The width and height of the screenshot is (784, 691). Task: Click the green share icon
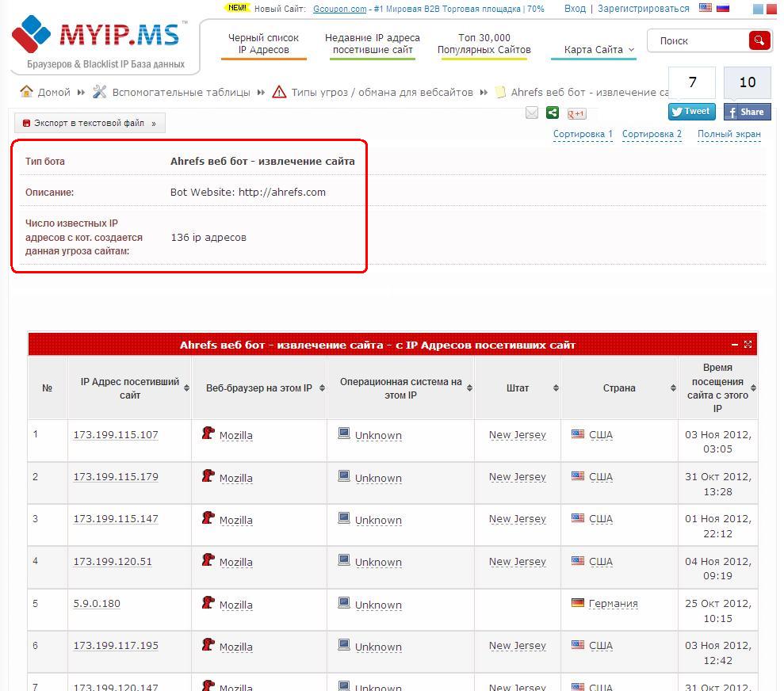tap(553, 113)
